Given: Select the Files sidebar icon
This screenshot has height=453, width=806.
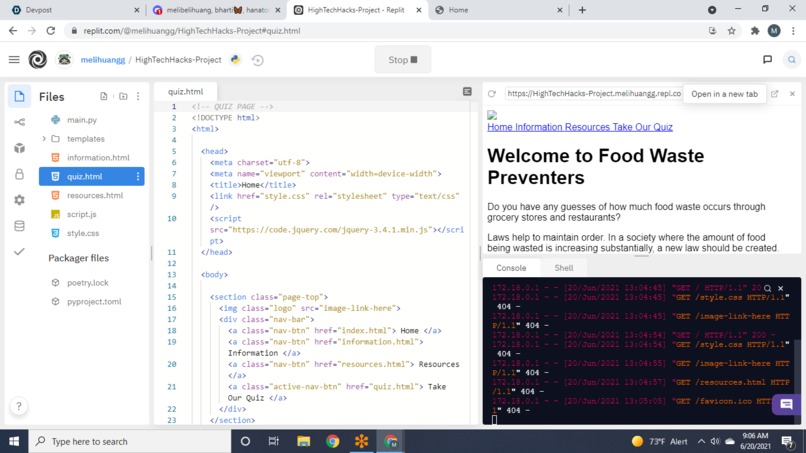Looking at the screenshot, I should (19, 96).
